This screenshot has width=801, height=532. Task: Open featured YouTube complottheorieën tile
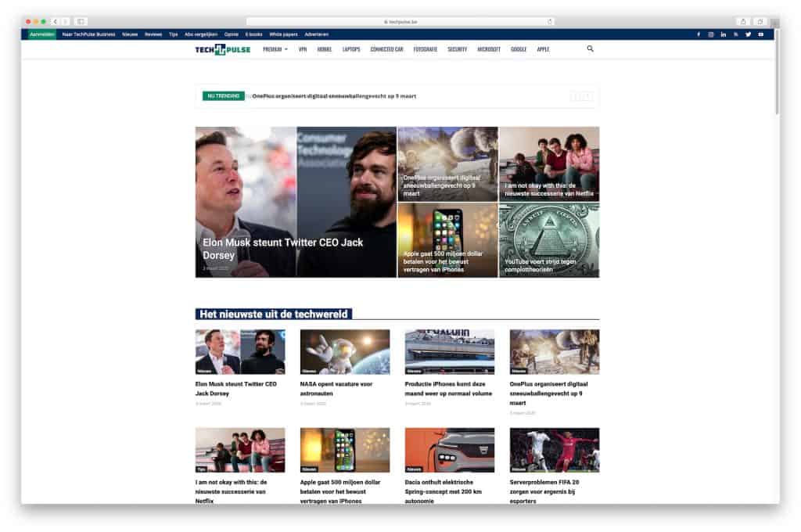[549, 240]
